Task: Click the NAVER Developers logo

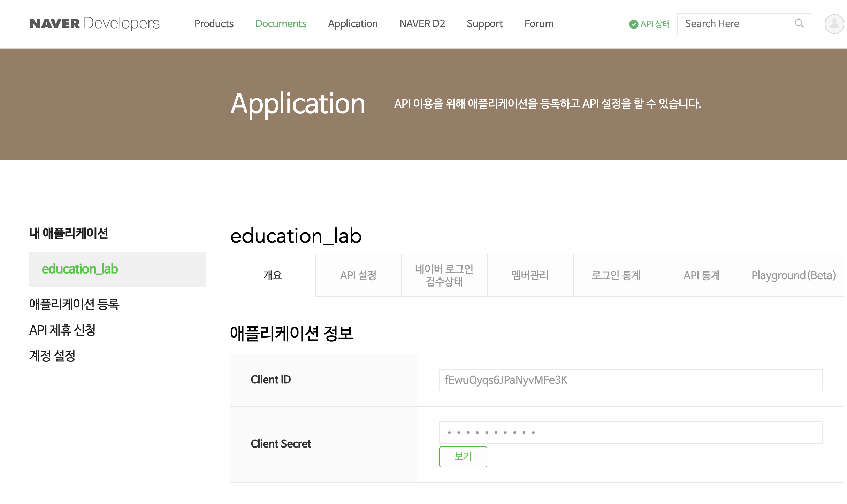Action: click(94, 23)
